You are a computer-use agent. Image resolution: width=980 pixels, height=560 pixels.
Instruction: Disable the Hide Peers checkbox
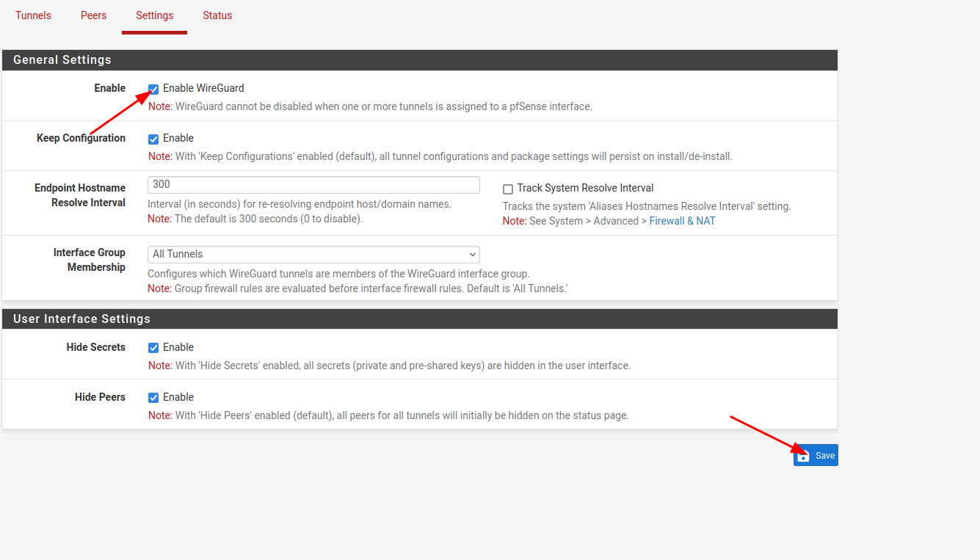153,398
